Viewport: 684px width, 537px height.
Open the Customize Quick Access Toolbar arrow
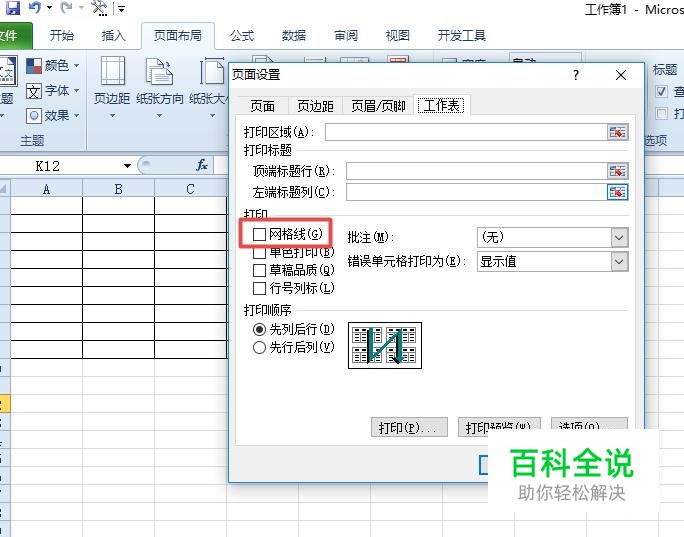coord(121,8)
